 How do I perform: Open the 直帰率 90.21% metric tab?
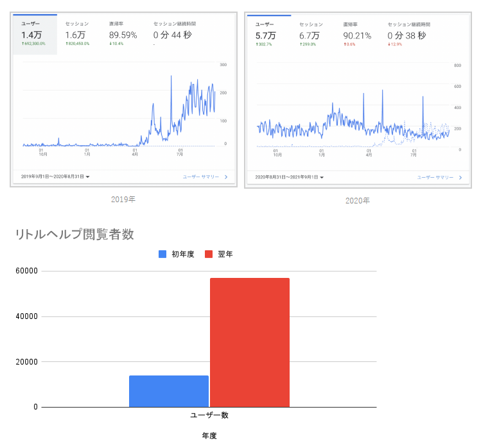[357, 35]
